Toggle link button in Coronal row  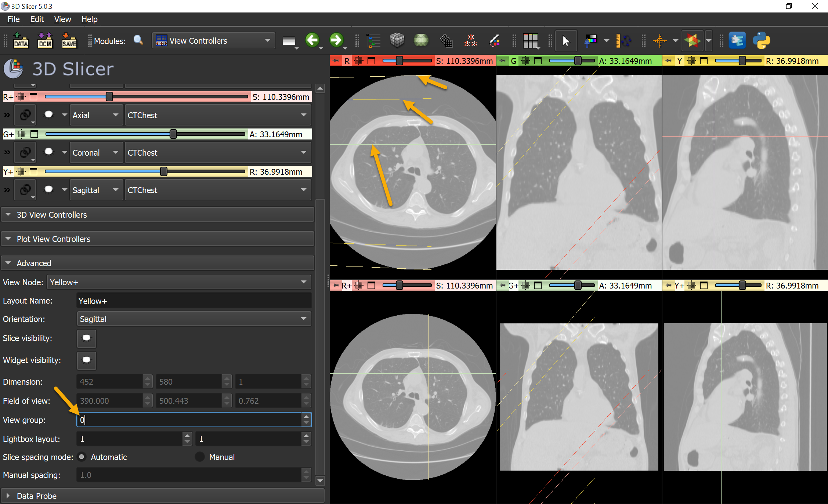click(25, 152)
